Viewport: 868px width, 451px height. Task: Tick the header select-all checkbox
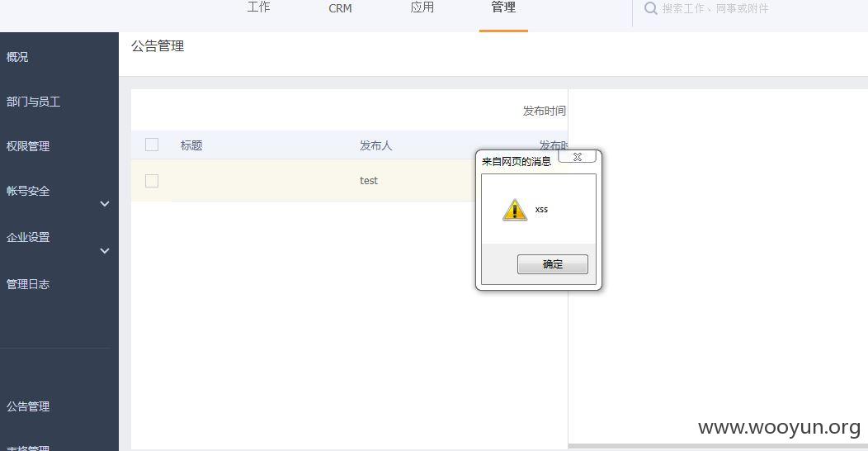152,145
